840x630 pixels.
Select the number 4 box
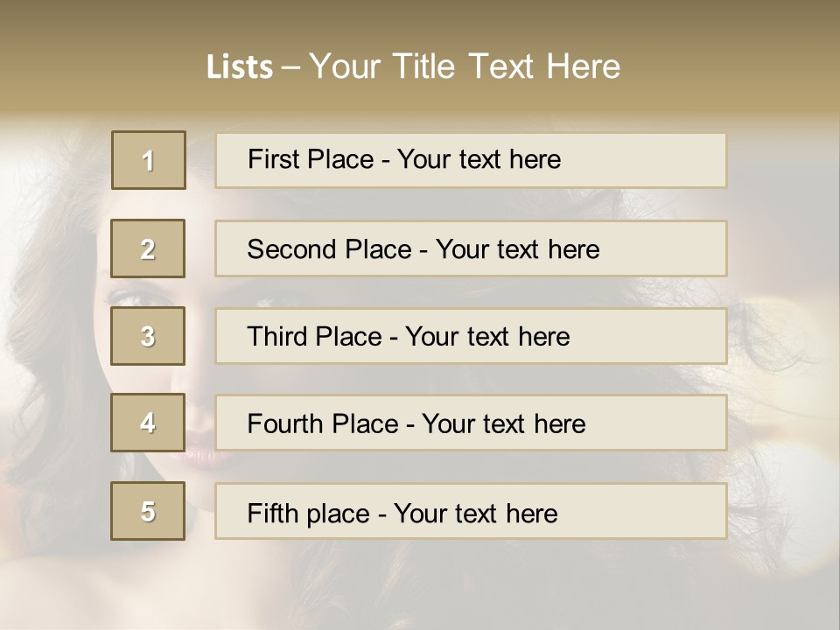point(148,423)
